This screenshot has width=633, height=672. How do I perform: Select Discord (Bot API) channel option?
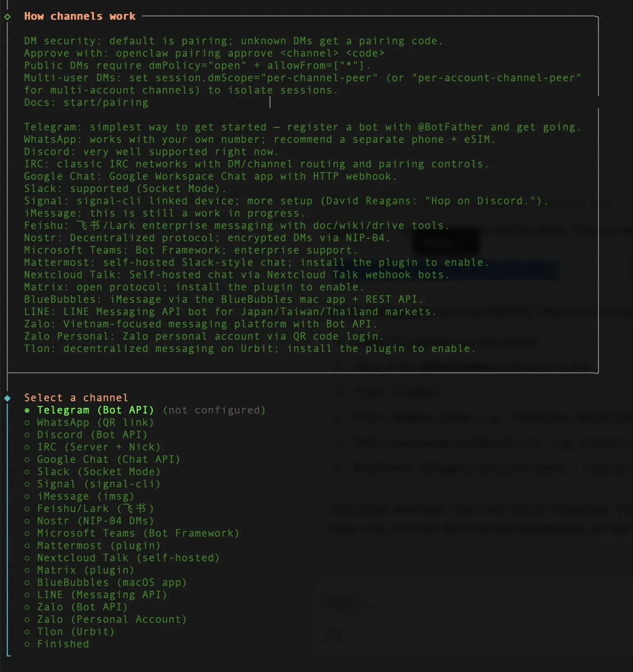tap(92, 435)
